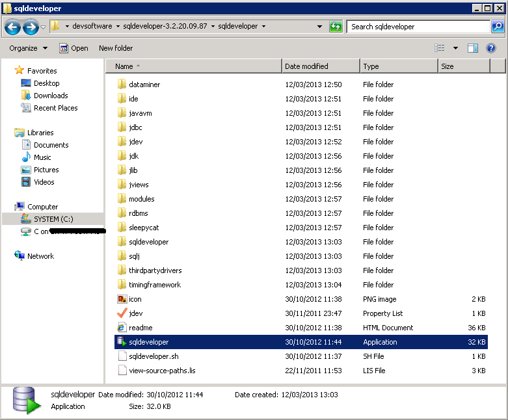Toggle the preview pane icon
508x420 pixels.
pyautogui.click(x=473, y=48)
